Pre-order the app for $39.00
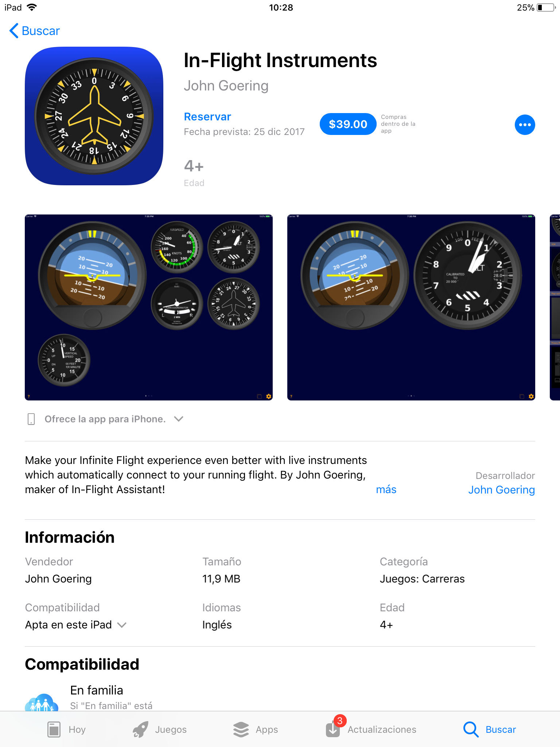Image resolution: width=560 pixels, height=747 pixels. 348,124
